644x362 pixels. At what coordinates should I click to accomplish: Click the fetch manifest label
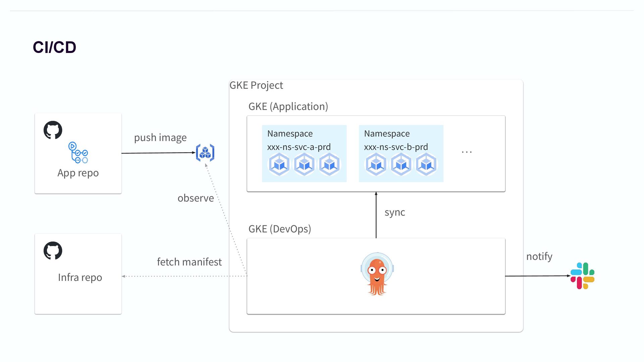189,262
